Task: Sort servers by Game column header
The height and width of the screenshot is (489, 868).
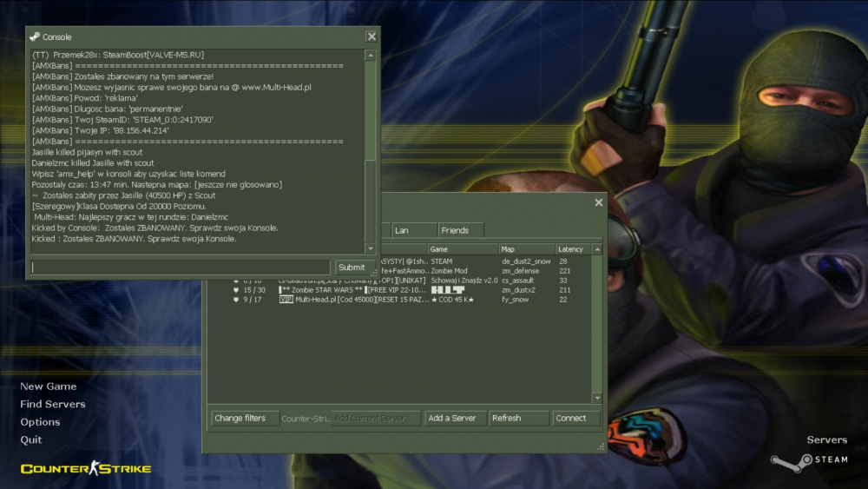Action: click(461, 249)
